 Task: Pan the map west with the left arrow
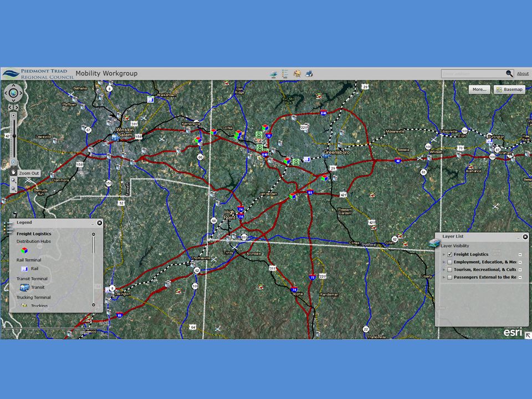(6, 93)
